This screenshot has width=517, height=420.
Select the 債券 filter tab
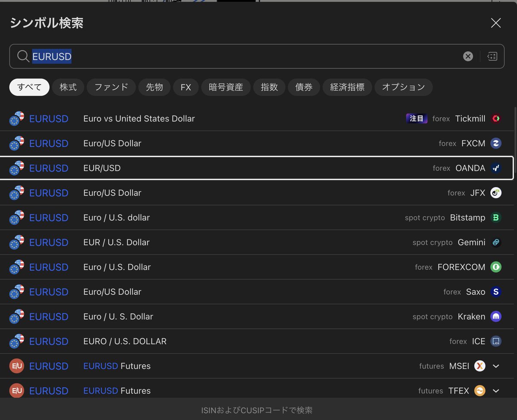tap(304, 87)
